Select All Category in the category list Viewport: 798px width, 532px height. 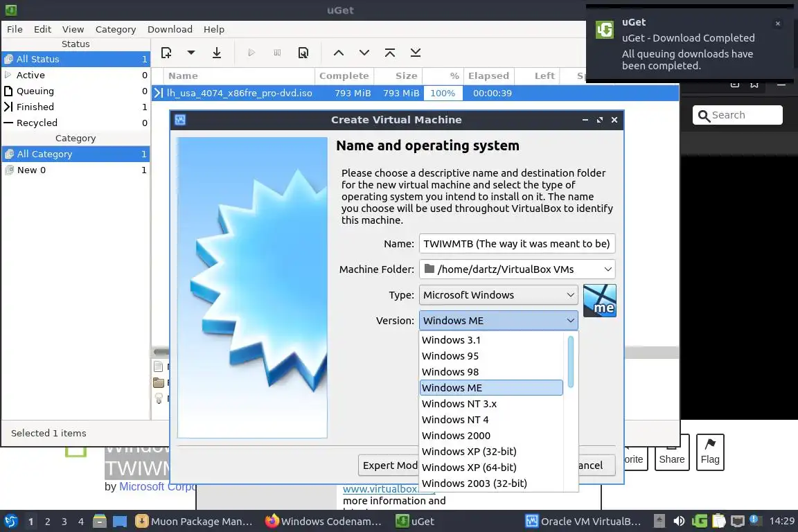pyautogui.click(x=76, y=154)
